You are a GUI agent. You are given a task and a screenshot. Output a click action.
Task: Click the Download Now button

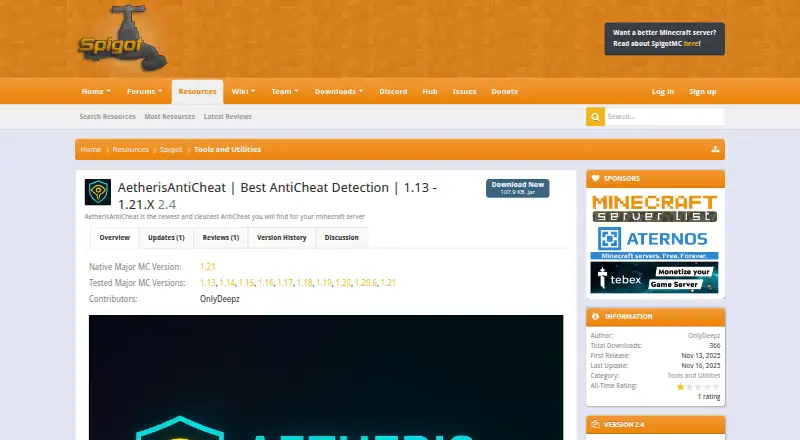point(517,188)
